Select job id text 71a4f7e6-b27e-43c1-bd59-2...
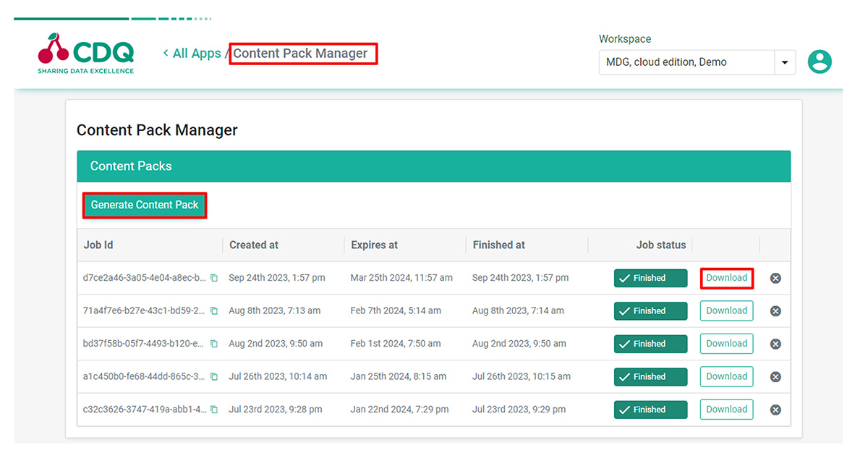868x461 pixels. click(145, 311)
